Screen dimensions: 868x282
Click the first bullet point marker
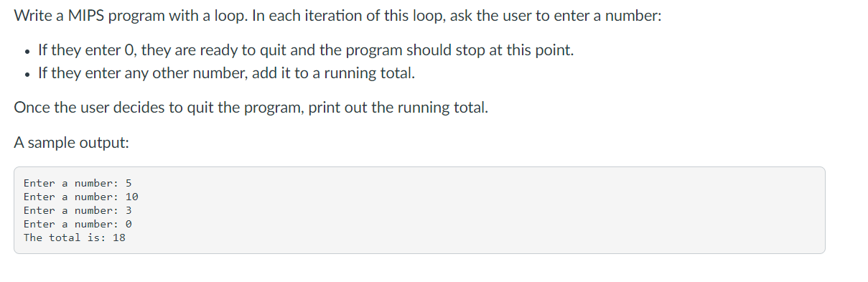[x=26, y=52]
